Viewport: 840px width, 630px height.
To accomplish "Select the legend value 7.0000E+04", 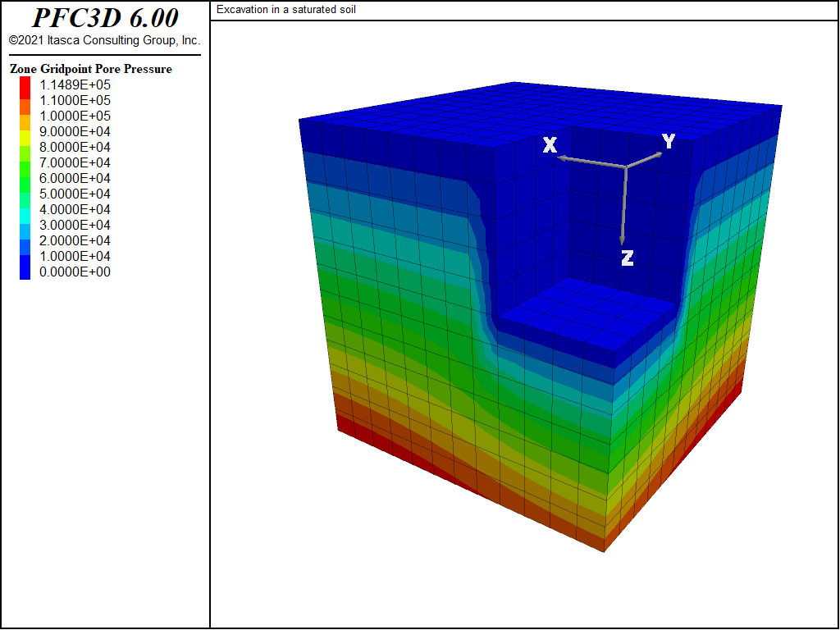I will pyautogui.click(x=75, y=162).
